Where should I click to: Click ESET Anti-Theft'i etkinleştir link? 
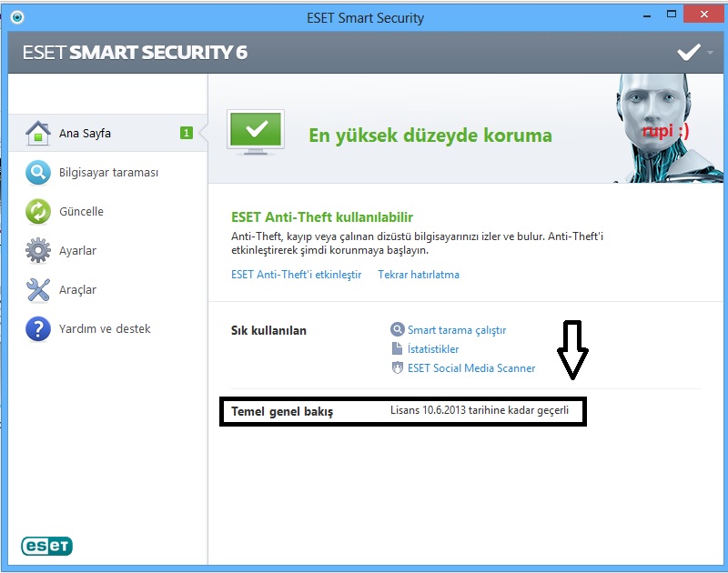296,275
